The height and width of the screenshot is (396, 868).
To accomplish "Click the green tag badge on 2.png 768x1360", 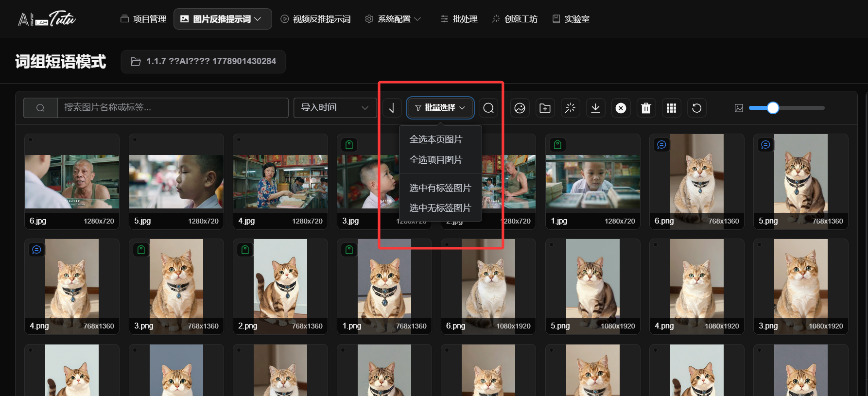I will coord(245,249).
